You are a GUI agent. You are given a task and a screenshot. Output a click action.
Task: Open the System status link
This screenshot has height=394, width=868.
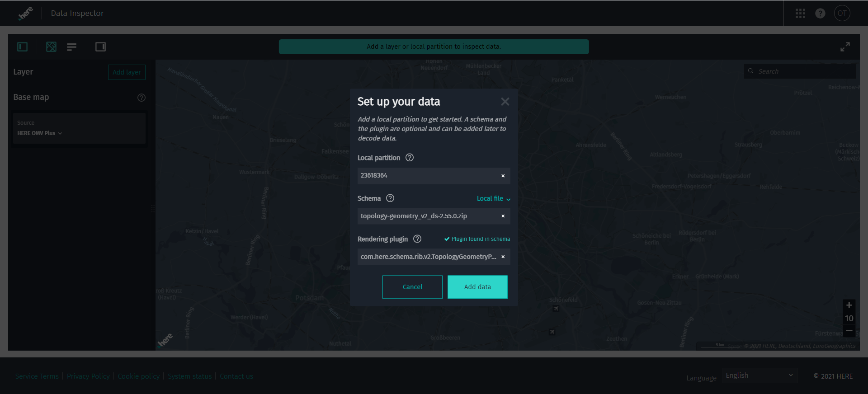coord(190,376)
